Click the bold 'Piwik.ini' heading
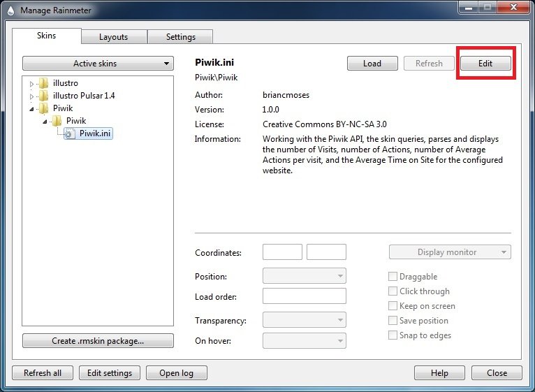Image resolution: width=535 pixels, height=392 pixels. [214, 62]
